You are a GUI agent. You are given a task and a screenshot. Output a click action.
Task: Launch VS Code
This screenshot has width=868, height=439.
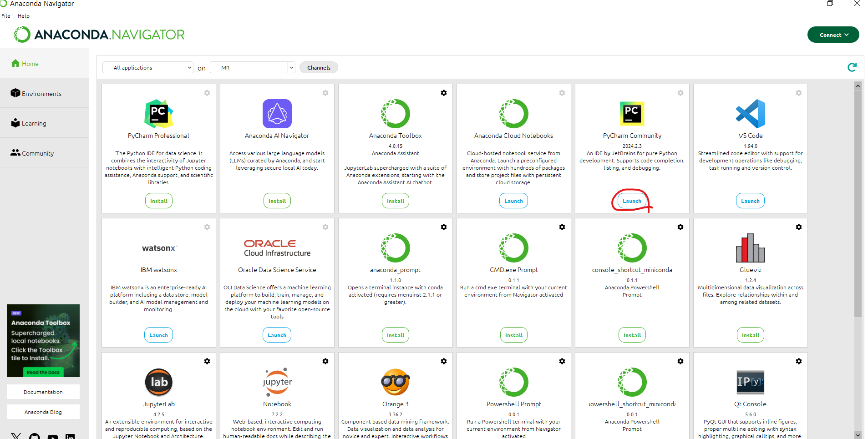point(750,201)
